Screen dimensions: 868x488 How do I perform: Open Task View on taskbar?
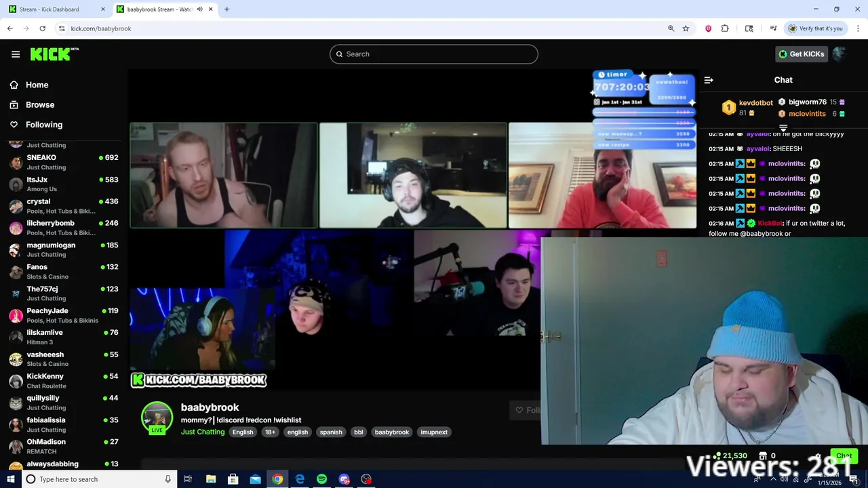(x=188, y=479)
